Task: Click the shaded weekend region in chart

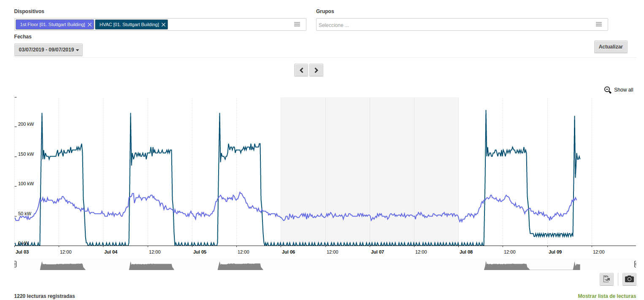Action: click(x=370, y=171)
